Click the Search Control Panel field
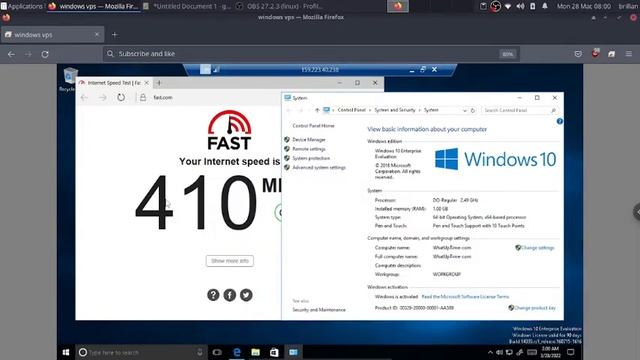 pos(520,111)
